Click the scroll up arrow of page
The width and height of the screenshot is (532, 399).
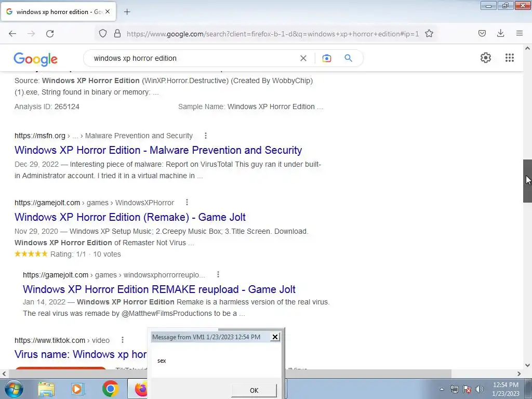(x=527, y=48)
